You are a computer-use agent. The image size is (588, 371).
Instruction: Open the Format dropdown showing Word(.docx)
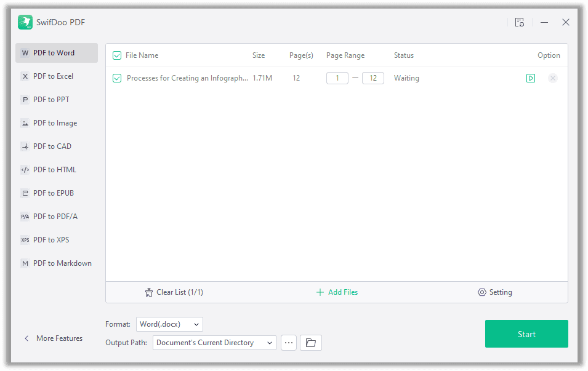click(x=169, y=324)
